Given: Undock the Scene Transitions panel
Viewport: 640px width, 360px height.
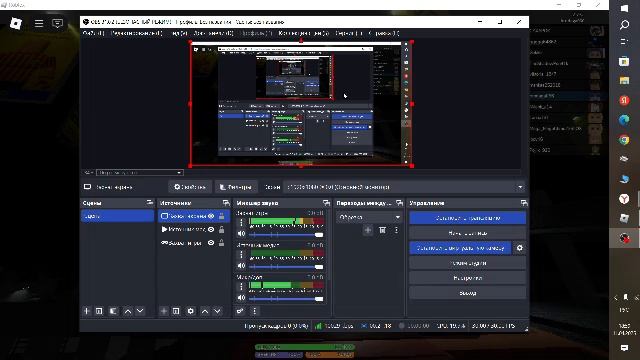Looking at the screenshot, I should tap(400, 202).
